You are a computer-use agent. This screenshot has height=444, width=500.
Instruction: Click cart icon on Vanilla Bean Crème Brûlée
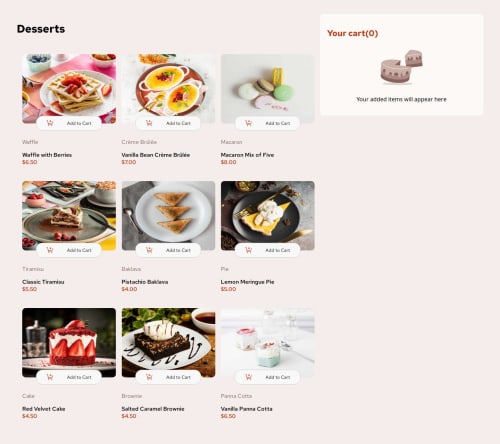(x=149, y=123)
